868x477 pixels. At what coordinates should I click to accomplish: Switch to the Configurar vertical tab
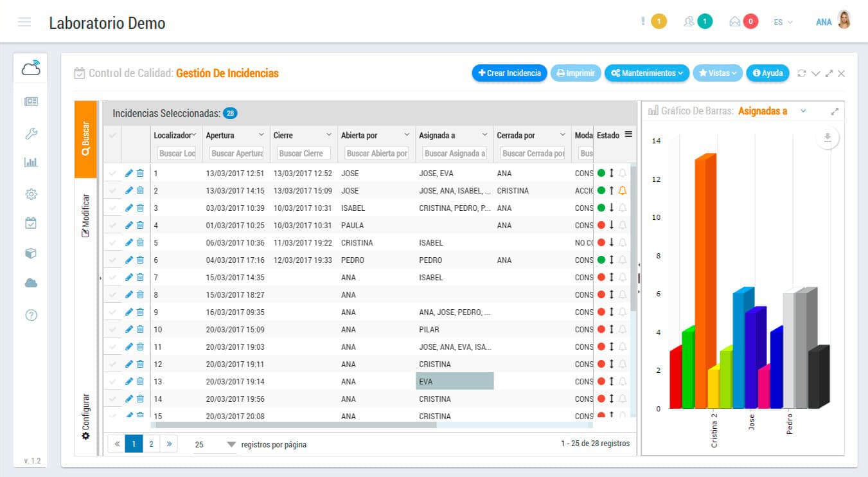(x=85, y=417)
